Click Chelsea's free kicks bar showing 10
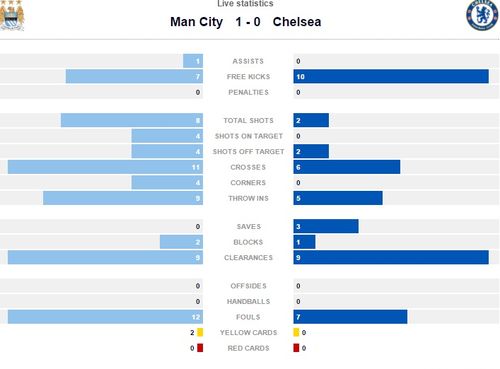Image resolution: width=500 pixels, height=369 pixels. pyautogui.click(x=391, y=77)
